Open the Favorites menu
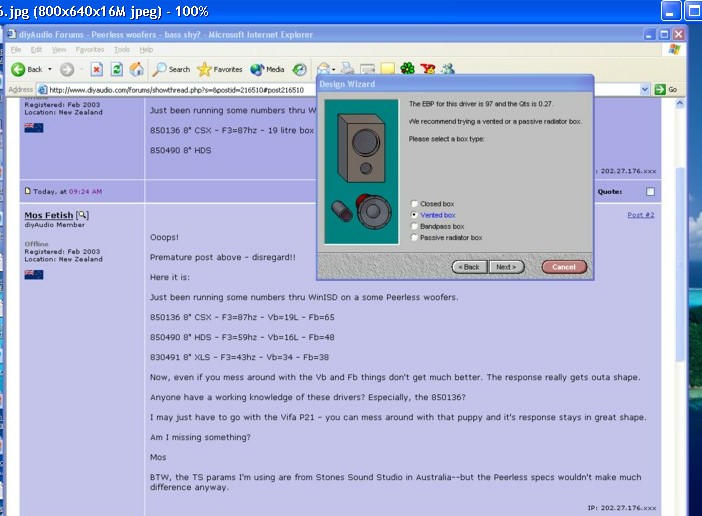Viewport: 702px width, 516px height. [x=90, y=50]
